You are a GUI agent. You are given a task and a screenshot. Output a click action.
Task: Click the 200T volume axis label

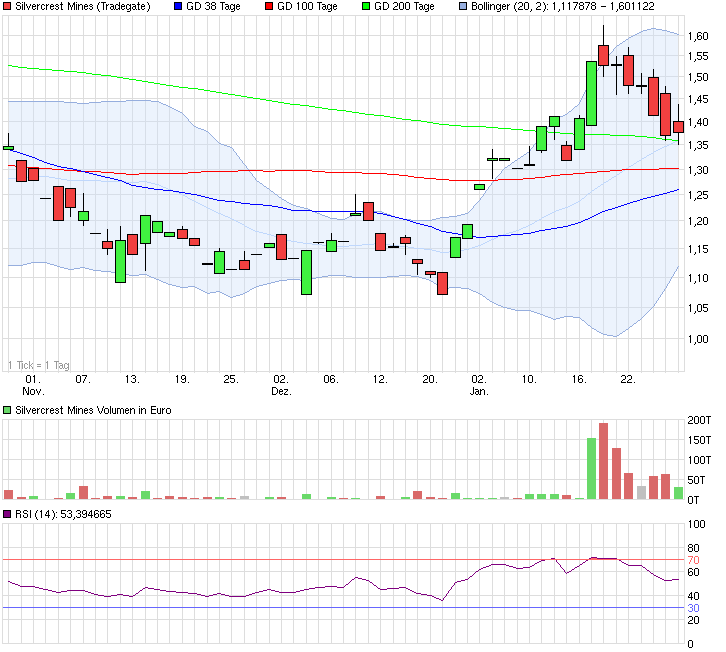(699, 421)
